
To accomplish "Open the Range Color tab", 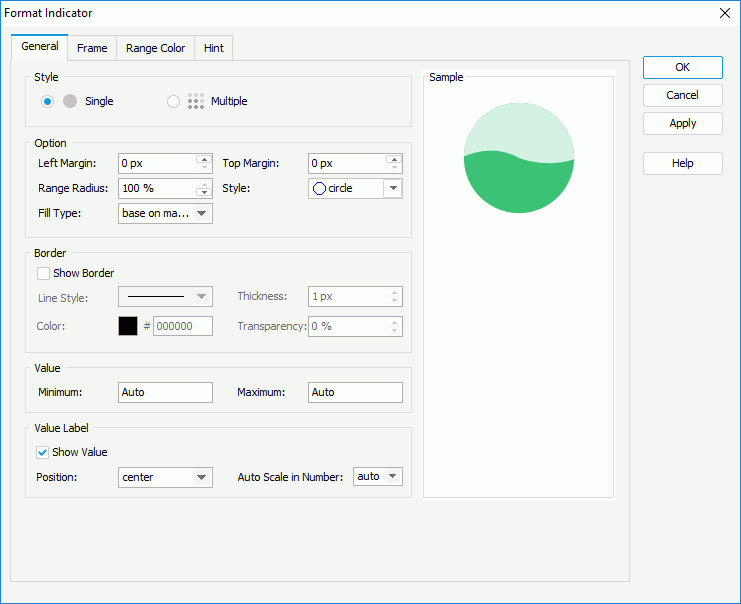I will coord(155,48).
